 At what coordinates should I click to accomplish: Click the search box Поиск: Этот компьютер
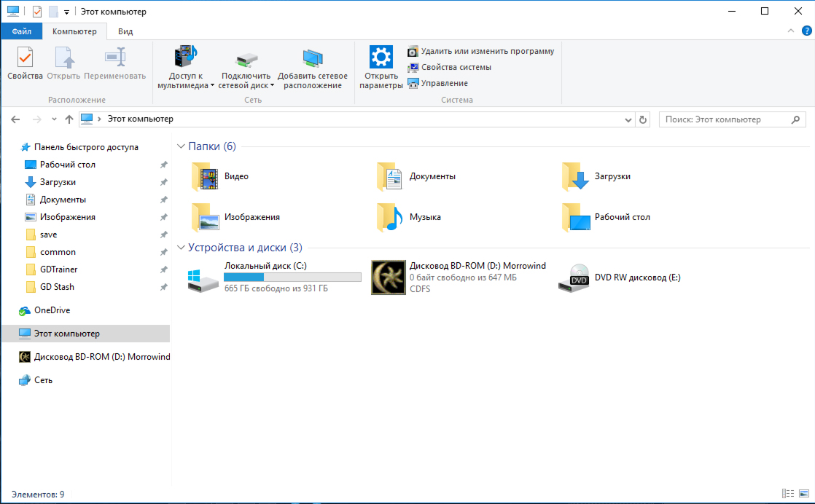[725, 119]
